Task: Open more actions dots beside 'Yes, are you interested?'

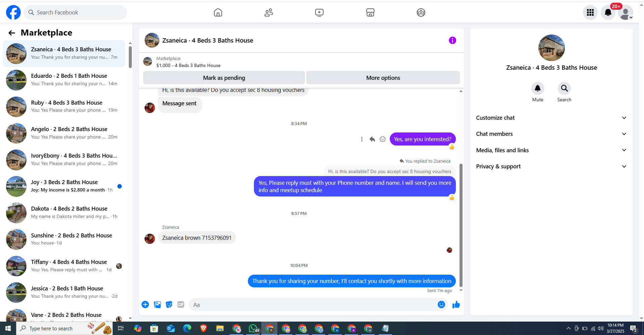Action: (362, 139)
